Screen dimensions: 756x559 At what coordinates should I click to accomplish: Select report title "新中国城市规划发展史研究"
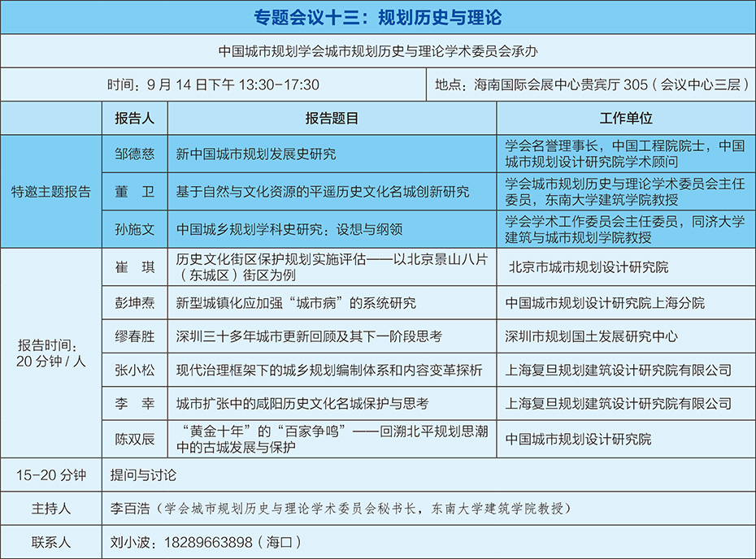point(256,154)
